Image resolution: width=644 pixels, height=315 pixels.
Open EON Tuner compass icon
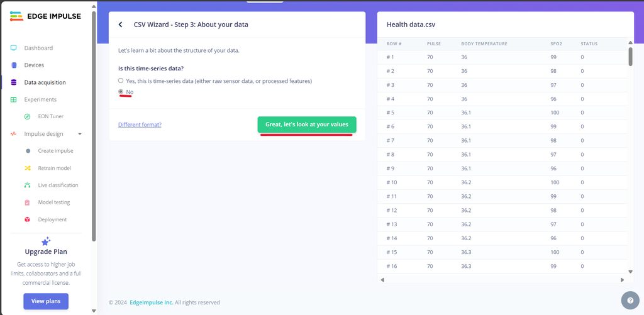[x=28, y=117]
